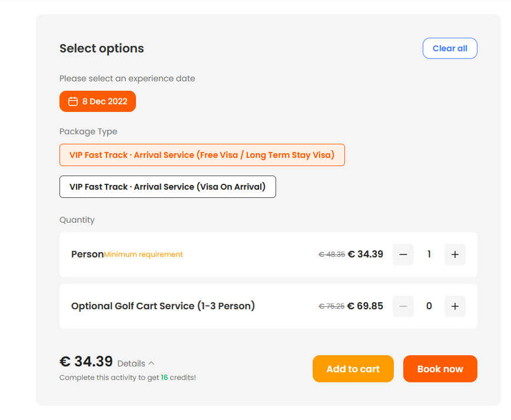Select the Free Visa / Long Term Stay package
Viewport: 511px width, 420px height.
click(x=202, y=155)
